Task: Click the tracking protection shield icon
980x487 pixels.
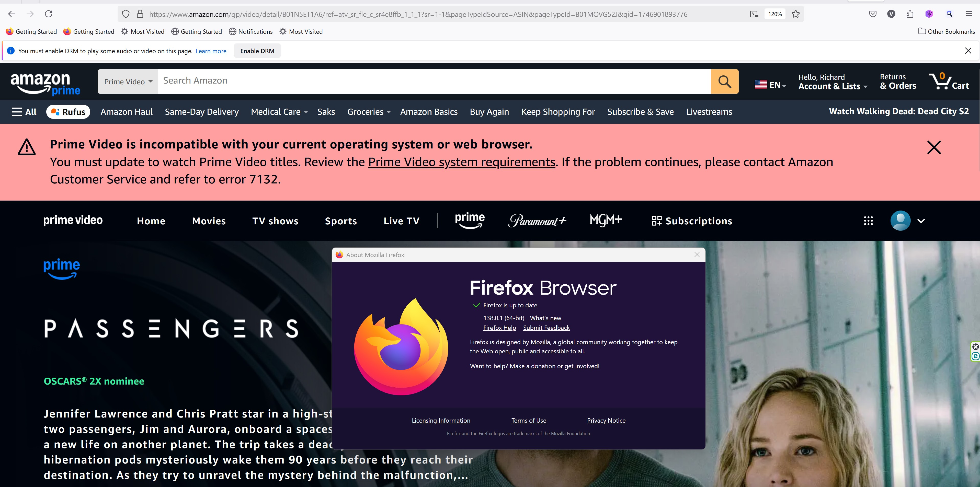Action: 126,14
